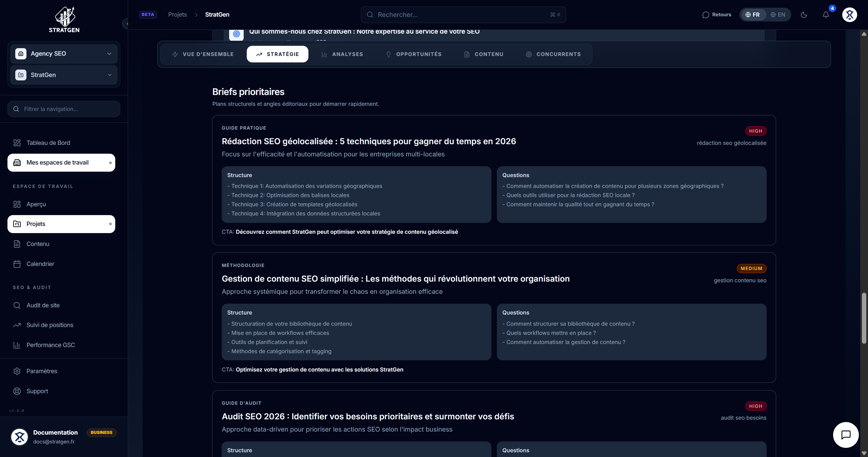Open the floating chat bubble widget

(846, 435)
